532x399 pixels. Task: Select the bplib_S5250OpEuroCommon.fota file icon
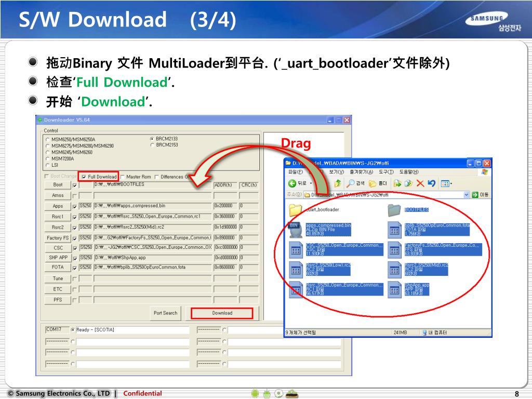click(x=394, y=230)
